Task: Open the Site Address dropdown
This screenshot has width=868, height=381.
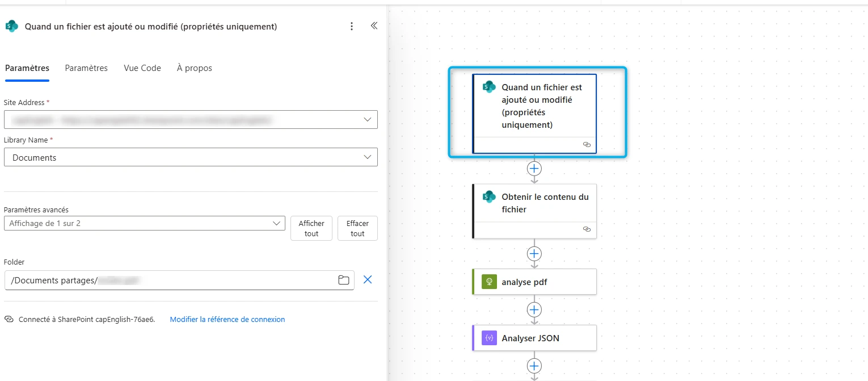Action: 191,120
